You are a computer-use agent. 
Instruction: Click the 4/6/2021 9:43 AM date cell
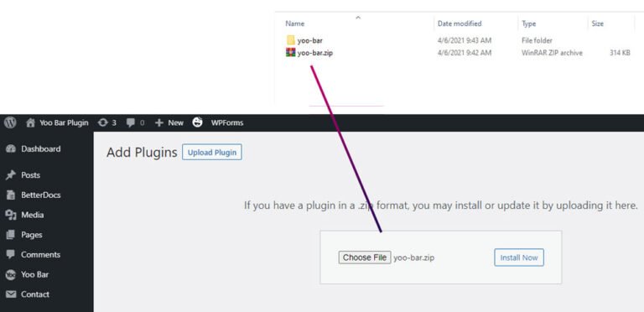tap(465, 40)
